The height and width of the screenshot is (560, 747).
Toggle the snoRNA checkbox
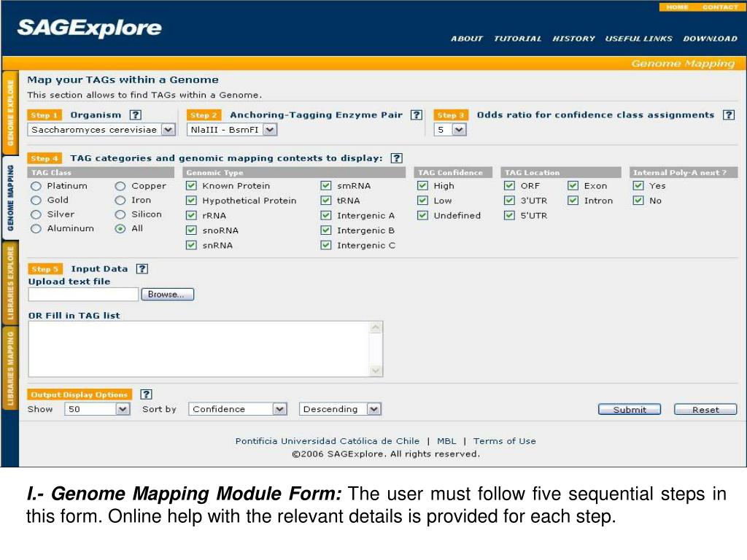coord(191,230)
